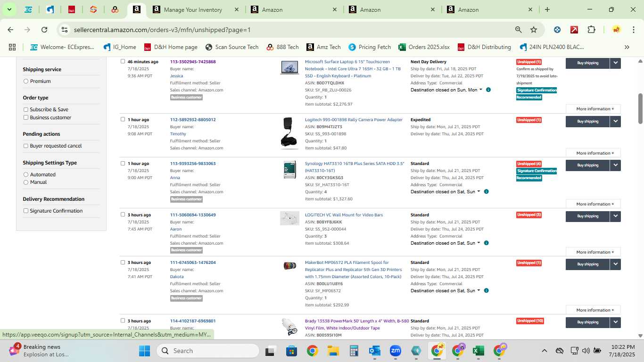Click the Windows taskbar Search box
This screenshot has height=362, width=644.
208,351
